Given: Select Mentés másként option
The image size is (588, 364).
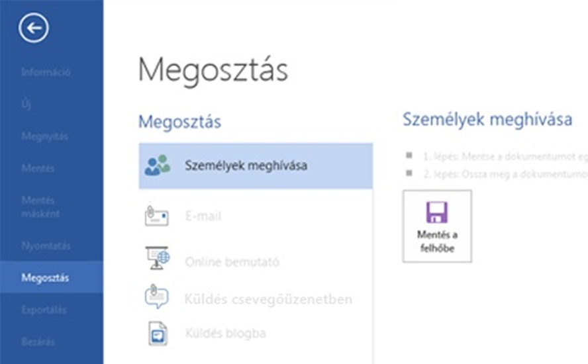Looking at the screenshot, I should point(40,206).
